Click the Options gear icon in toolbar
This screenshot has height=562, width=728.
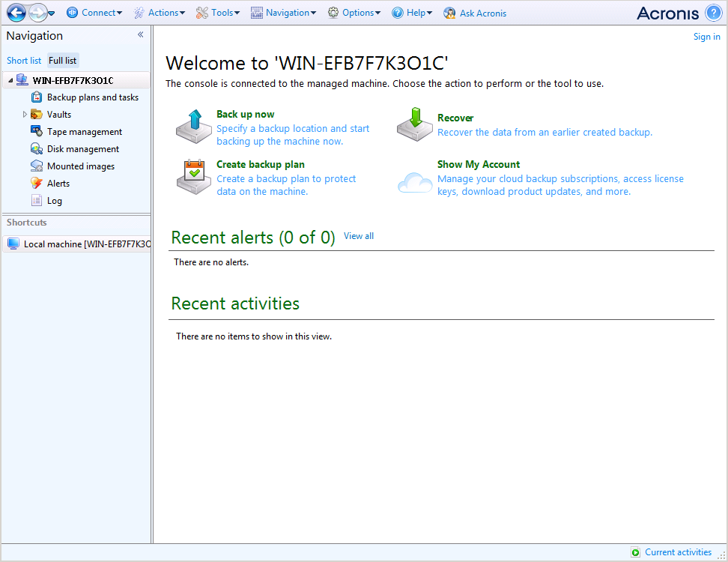point(333,13)
